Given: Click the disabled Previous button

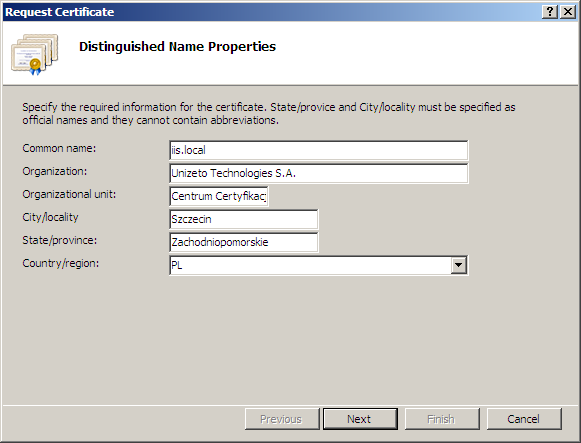Looking at the screenshot, I should (282, 419).
